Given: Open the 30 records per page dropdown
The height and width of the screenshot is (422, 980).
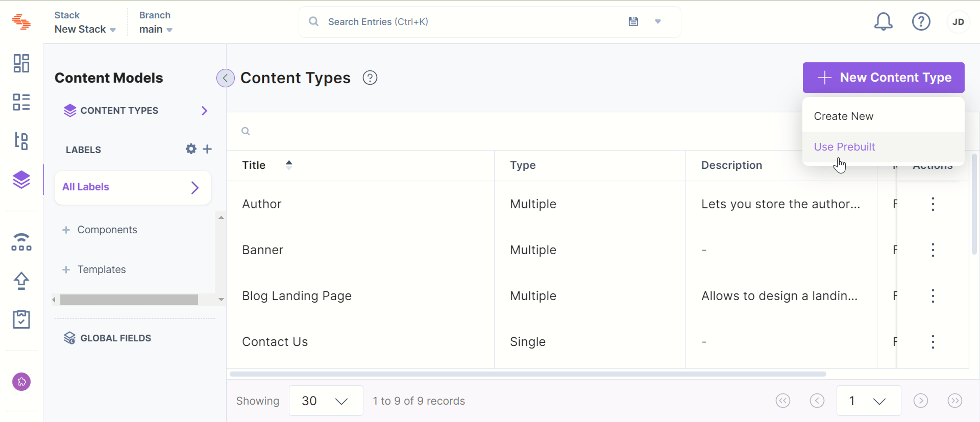Looking at the screenshot, I should (326, 400).
